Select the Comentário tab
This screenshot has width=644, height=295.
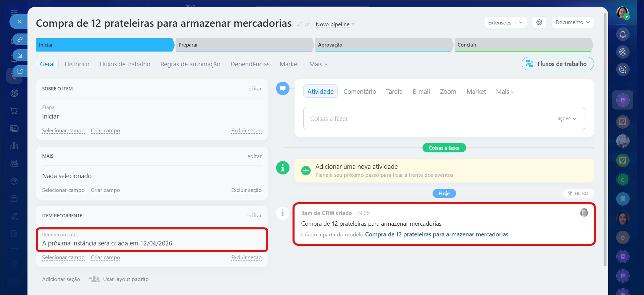pos(360,91)
